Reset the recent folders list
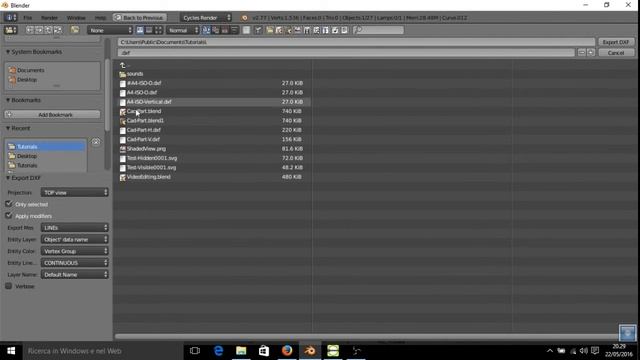The width and height of the screenshot is (640, 360). pos(96,142)
